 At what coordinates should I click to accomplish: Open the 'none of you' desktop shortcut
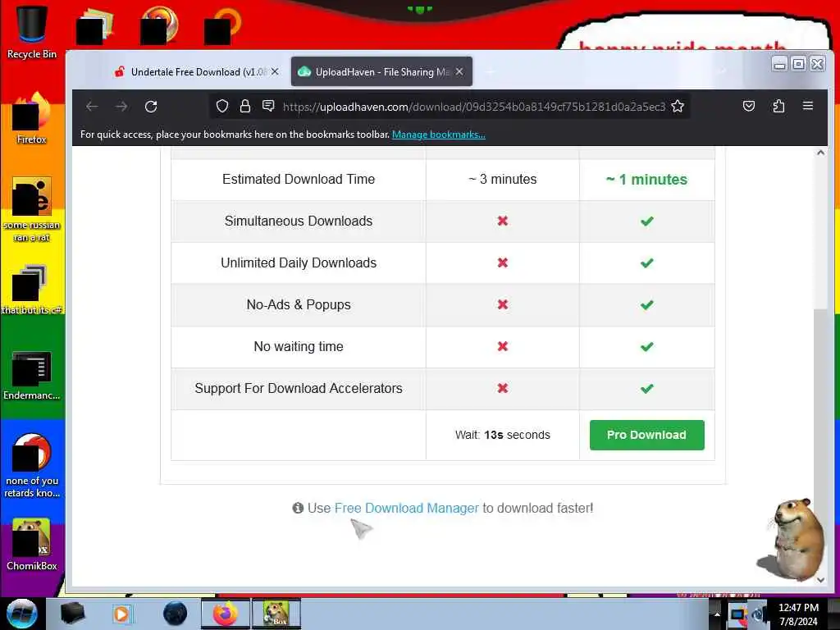click(x=32, y=465)
